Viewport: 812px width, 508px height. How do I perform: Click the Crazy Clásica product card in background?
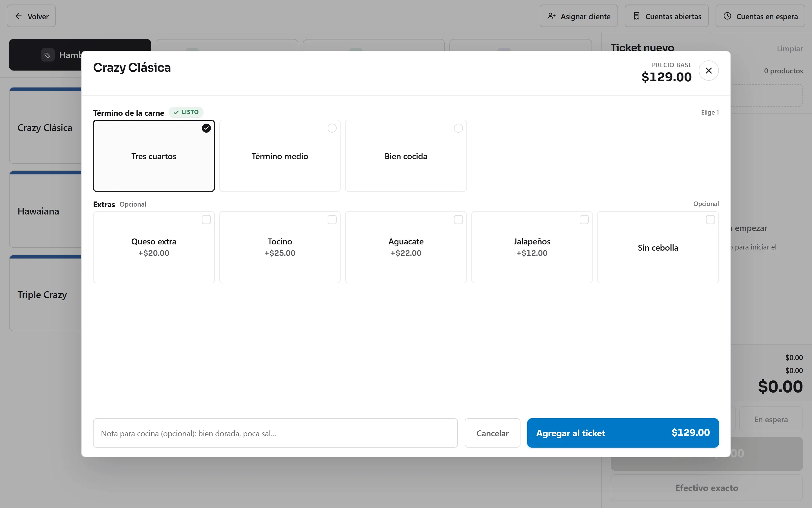(45, 126)
